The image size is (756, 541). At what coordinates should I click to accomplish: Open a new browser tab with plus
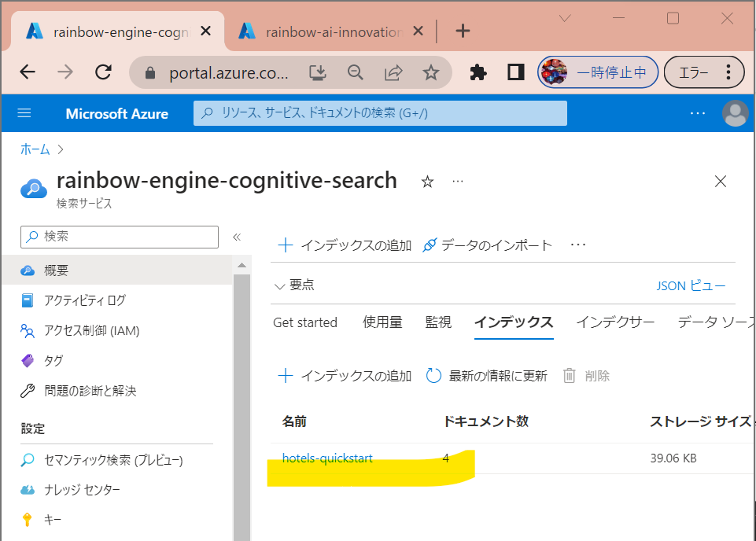point(463,31)
